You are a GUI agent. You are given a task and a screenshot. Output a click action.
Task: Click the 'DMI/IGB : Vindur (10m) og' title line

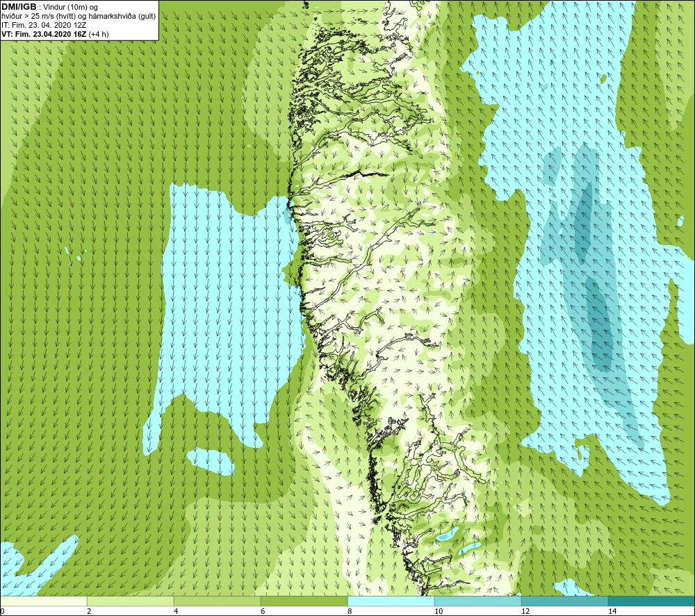[x=49, y=7]
